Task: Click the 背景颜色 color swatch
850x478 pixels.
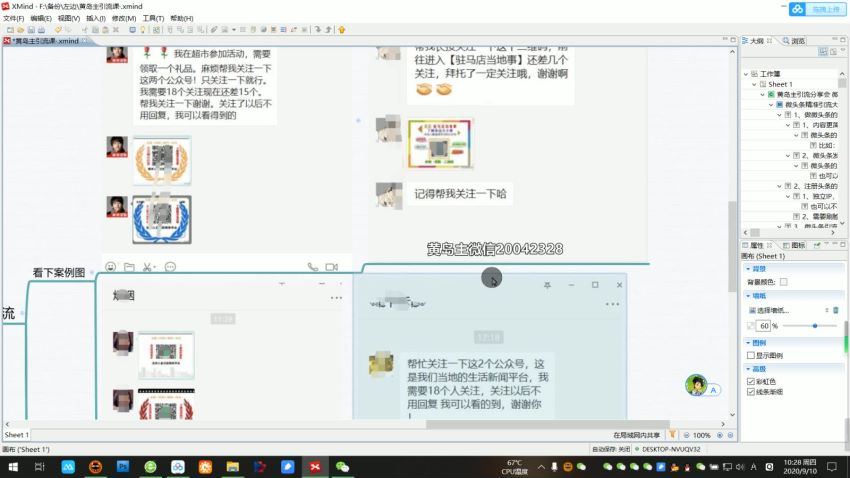Action: [784, 282]
